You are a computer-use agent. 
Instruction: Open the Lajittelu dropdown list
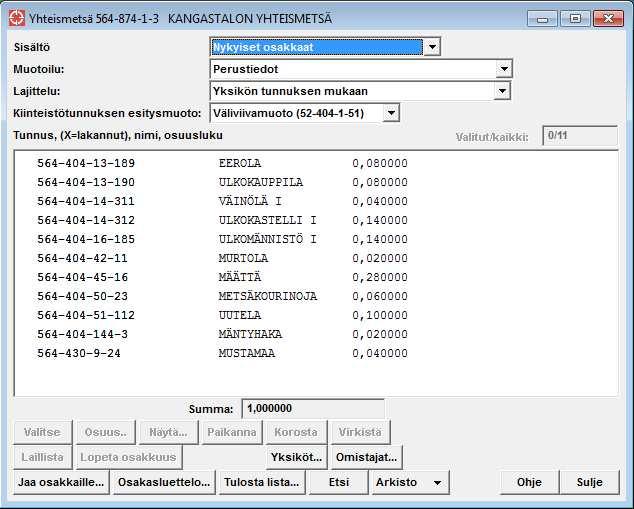502,91
